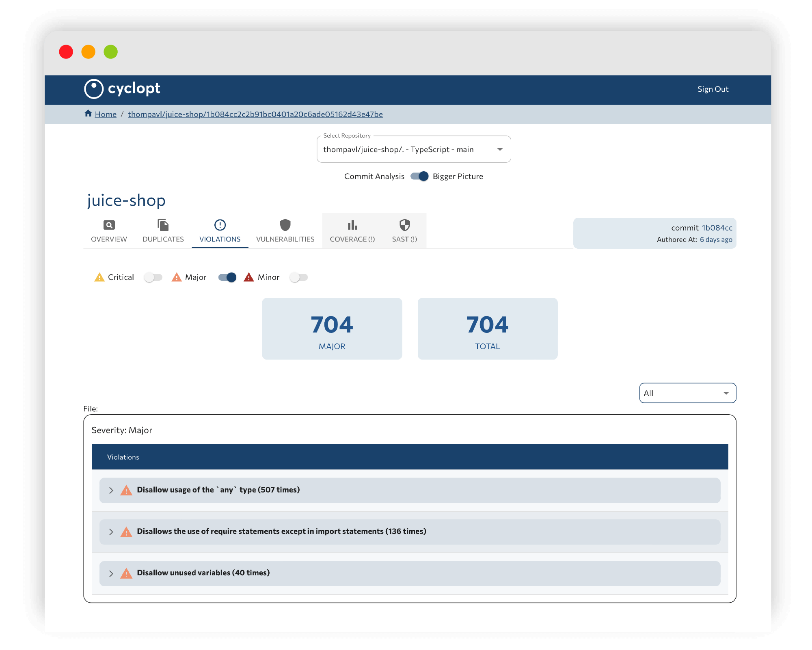
Task: Expand the require statements violation chevron
Action: 111,532
